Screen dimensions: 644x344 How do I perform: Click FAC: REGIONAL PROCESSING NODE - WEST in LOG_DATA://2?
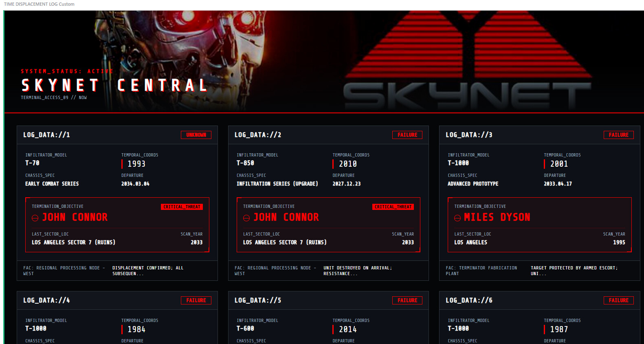click(x=275, y=271)
